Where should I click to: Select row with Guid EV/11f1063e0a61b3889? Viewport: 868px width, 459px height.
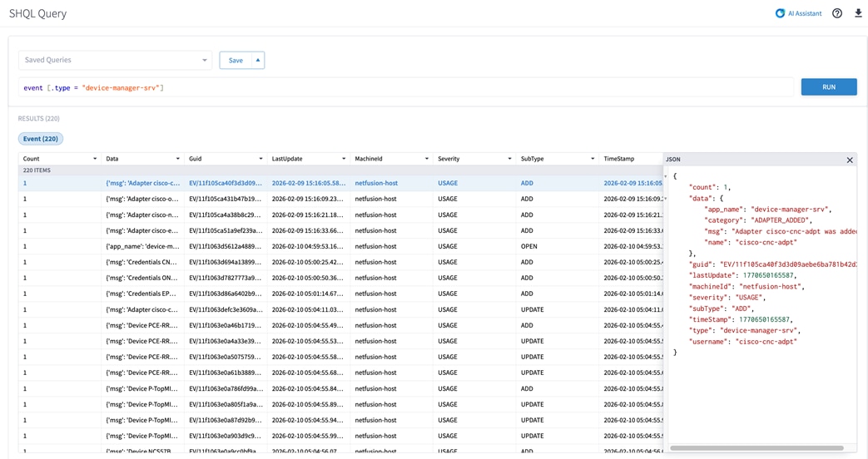click(x=340, y=373)
